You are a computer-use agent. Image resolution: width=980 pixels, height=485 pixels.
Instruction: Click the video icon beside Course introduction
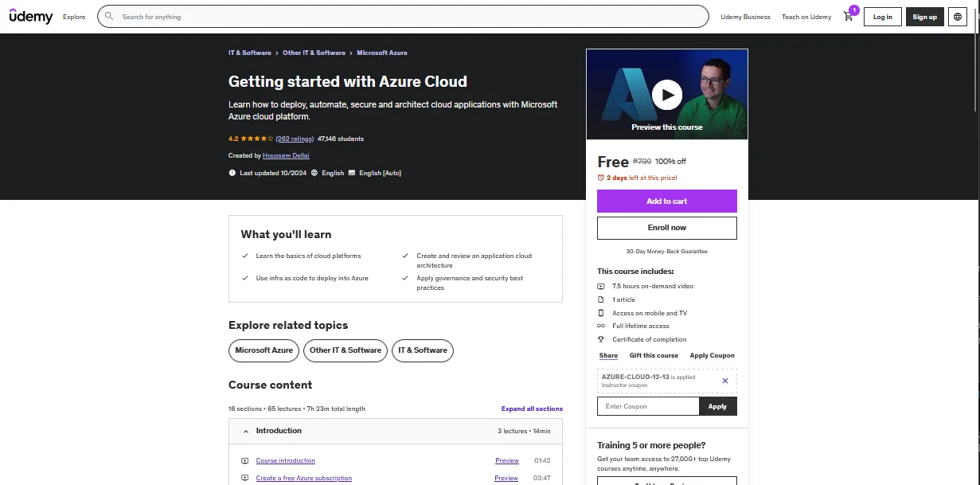(245, 460)
